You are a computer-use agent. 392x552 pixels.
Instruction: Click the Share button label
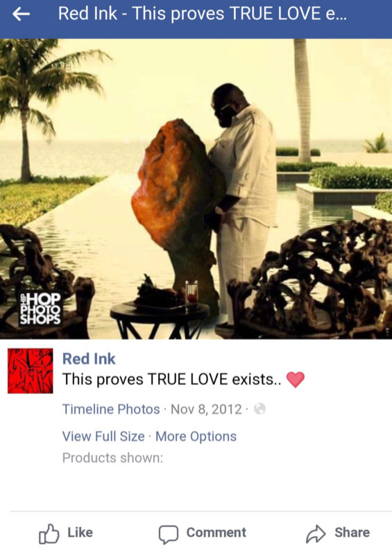pos(352,533)
